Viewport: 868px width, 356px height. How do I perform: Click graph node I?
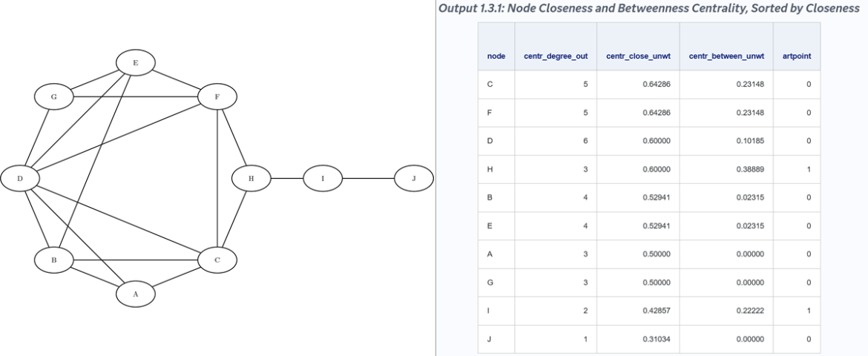[323, 178]
